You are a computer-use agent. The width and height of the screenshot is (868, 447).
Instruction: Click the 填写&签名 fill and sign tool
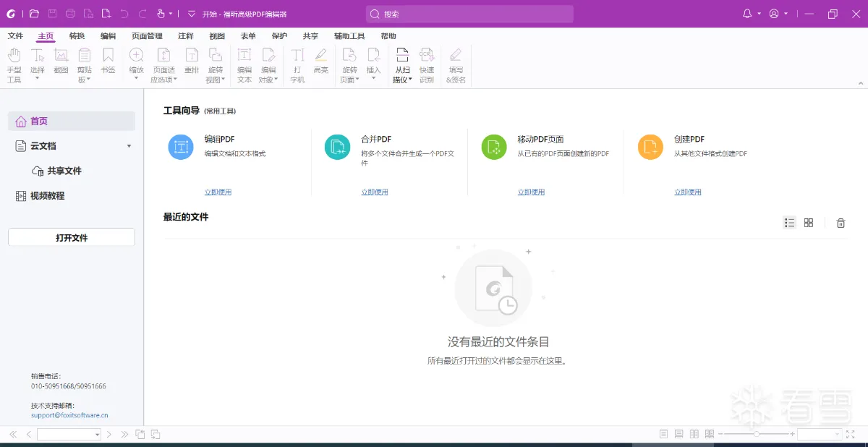pyautogui.click(x=456, y=65)
